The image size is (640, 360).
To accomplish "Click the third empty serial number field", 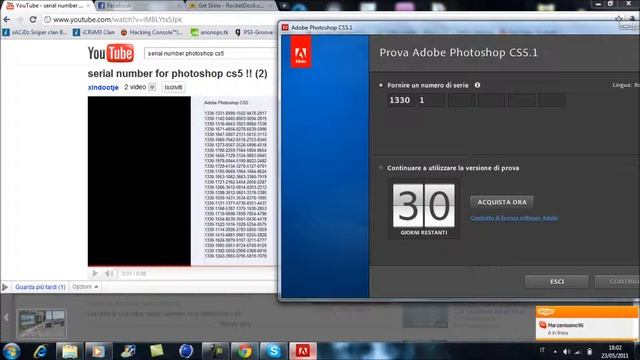I will (461, 100).
